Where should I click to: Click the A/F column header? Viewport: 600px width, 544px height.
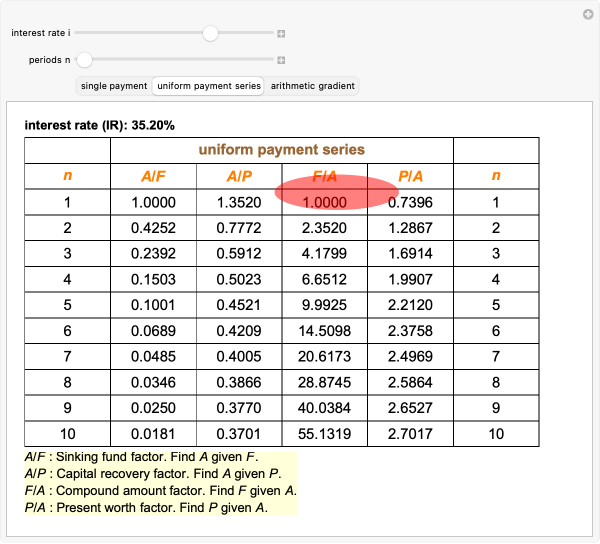(153, 176)
